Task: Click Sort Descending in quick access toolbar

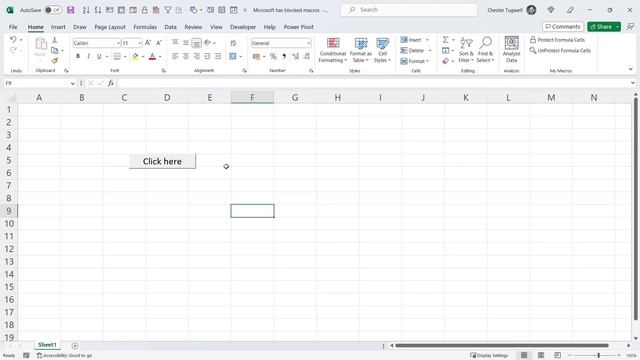Action: (x=98, y=10)
